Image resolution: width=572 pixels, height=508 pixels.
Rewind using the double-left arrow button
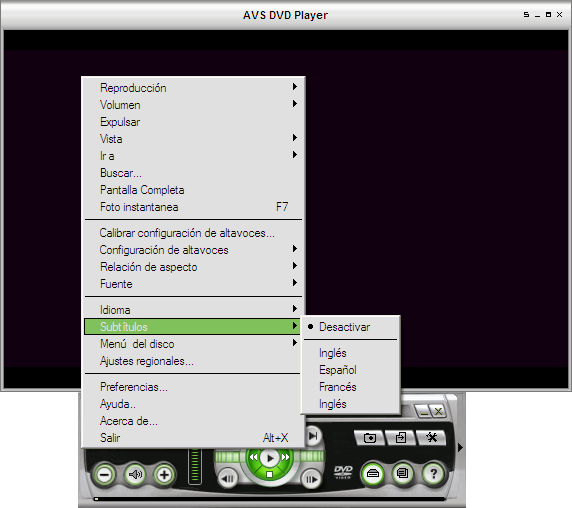point(253,457)
